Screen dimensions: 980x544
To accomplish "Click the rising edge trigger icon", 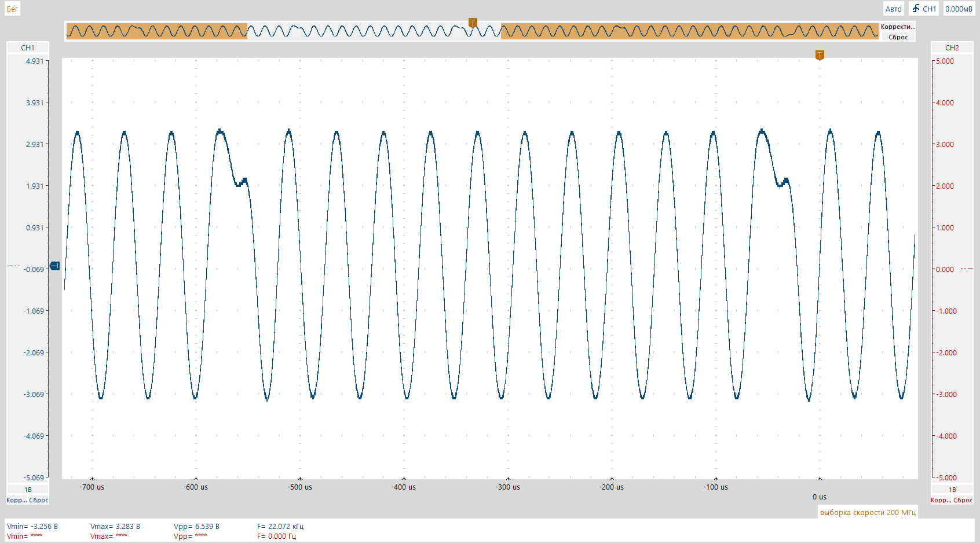I will coord(916,9).
